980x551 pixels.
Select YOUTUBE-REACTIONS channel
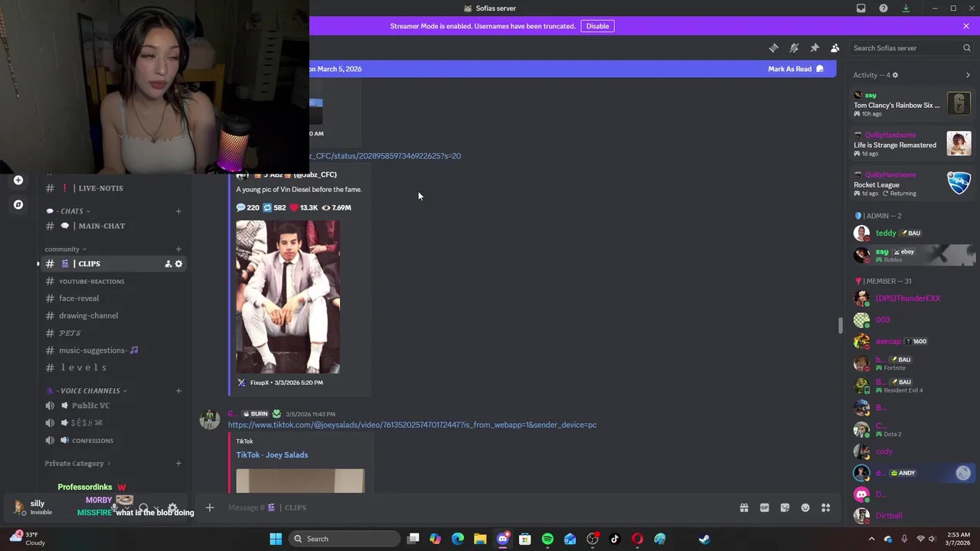click(113, 282)
